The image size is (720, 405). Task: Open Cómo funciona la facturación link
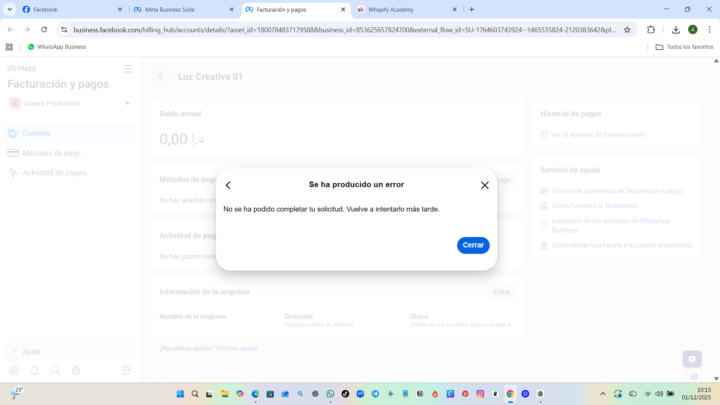[x=594, y=206]
